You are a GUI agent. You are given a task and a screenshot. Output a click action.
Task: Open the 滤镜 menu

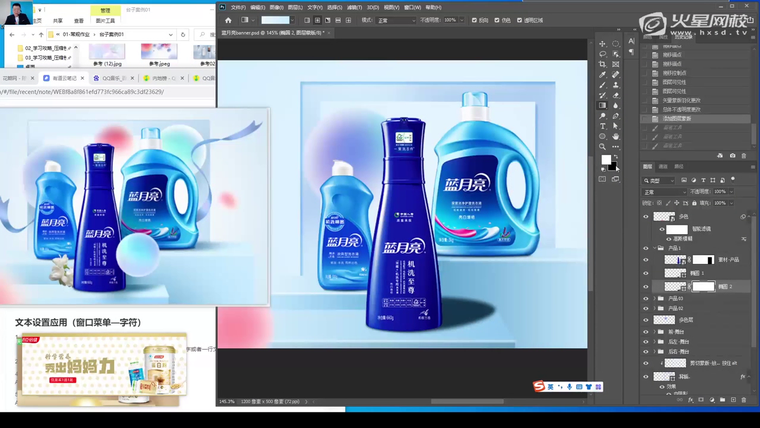click(x=352, y=7)
